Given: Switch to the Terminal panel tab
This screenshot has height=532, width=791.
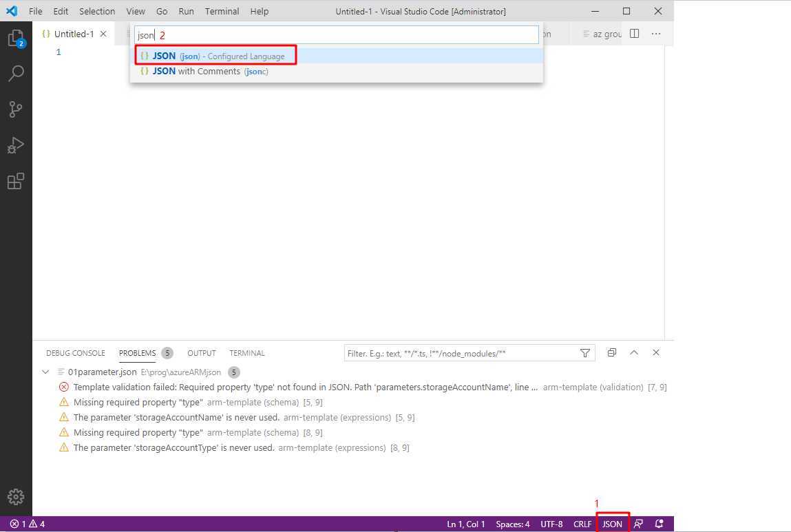Looking at the screenshot, I should pyautogui.click(x=246, y=353).
